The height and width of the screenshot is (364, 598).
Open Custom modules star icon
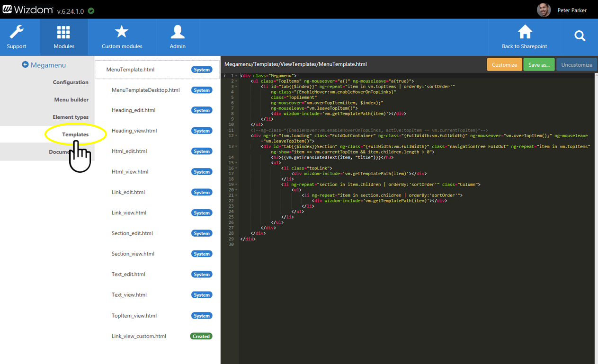tap(122, 32)
